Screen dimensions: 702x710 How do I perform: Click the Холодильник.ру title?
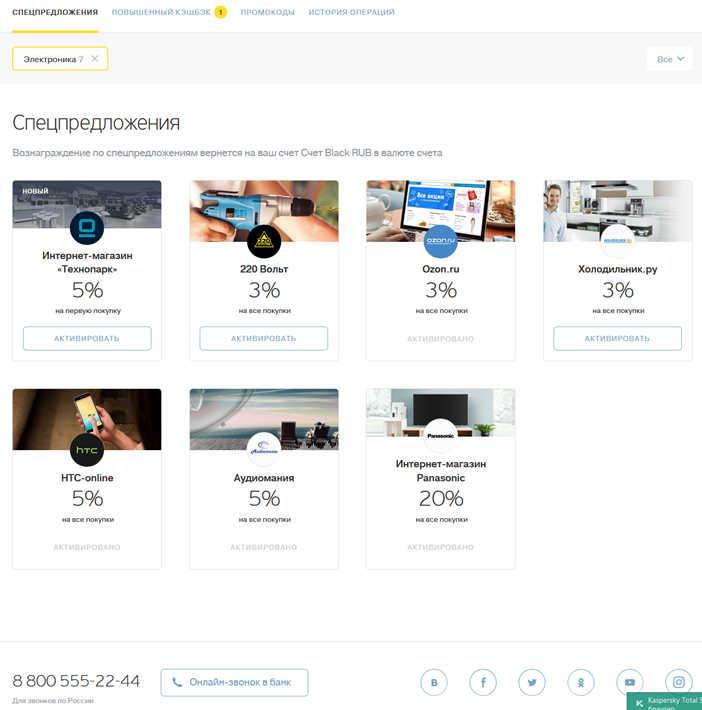pos(618,269)
